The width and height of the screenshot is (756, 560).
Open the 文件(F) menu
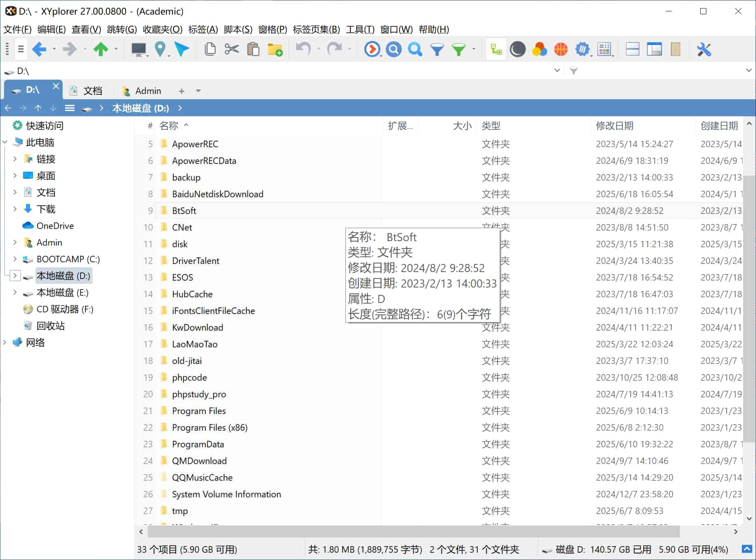17,29
